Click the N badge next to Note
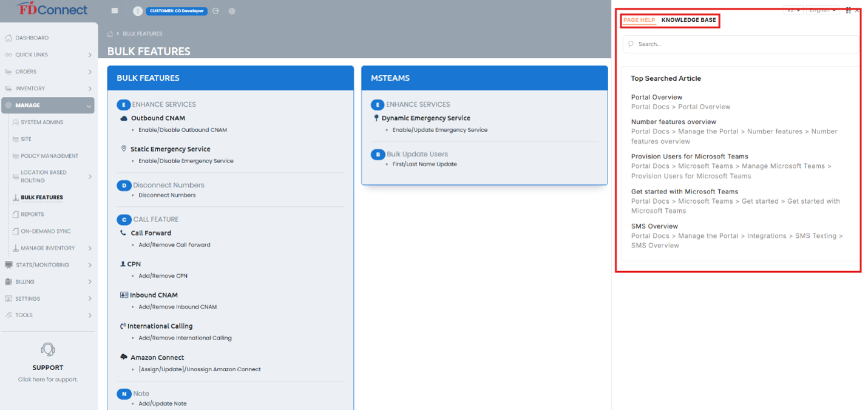This screenshot has width=868, height=410. 124,394
